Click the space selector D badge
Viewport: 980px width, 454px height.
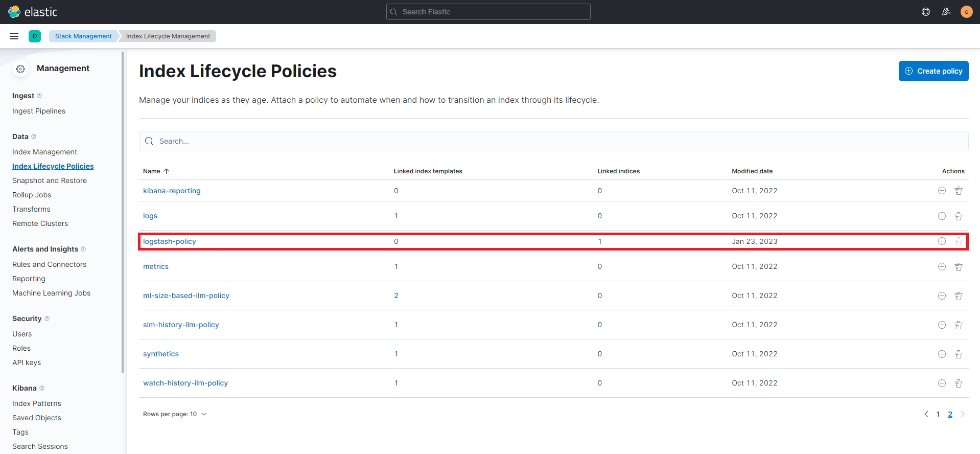pos(35,36)
